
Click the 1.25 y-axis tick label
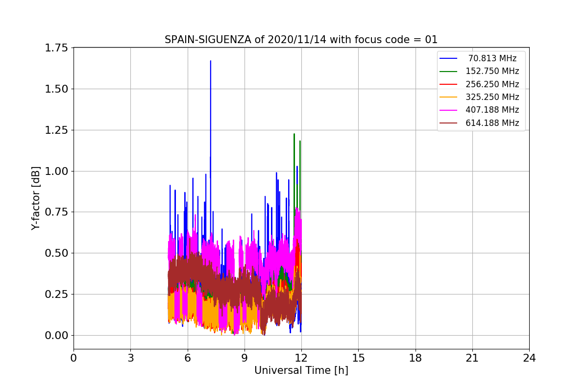pos(57,130)
